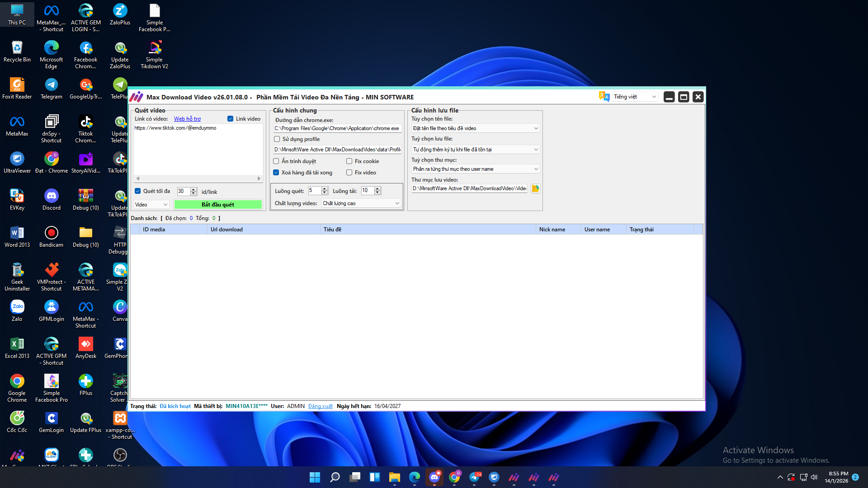
Task: Toggle the Quét tối đa checkbox
Action: click(138, 191)
